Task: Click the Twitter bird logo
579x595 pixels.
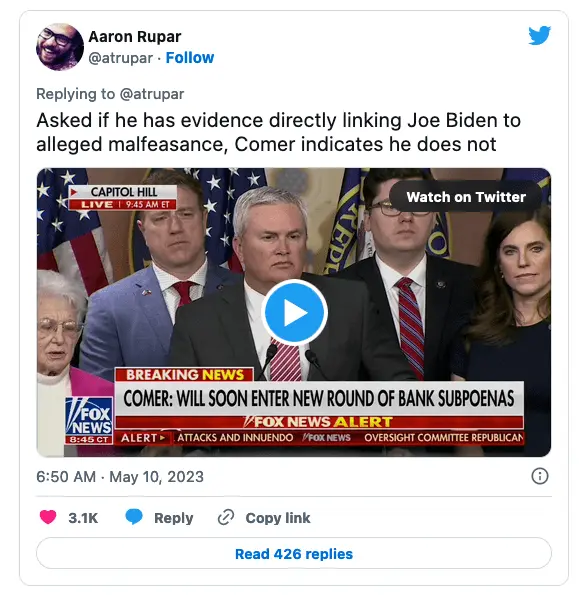Action: 540,35
